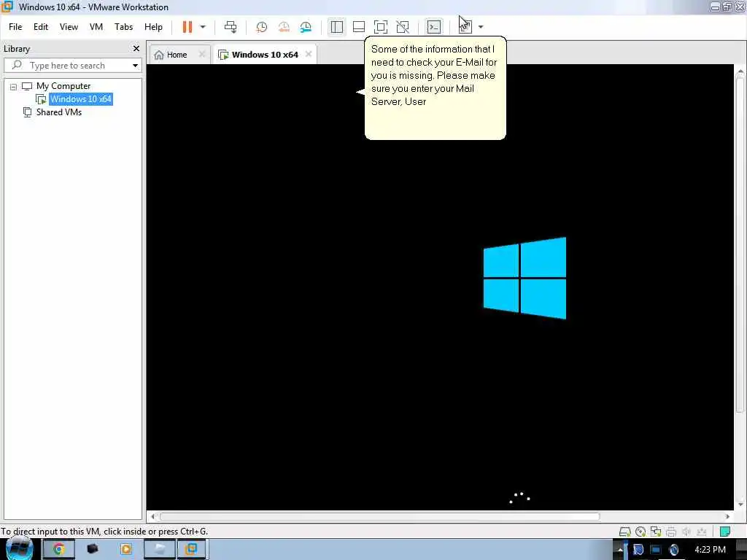Enter full screen mode icon
Screen dimensions: 747x560
coord(381,27)
